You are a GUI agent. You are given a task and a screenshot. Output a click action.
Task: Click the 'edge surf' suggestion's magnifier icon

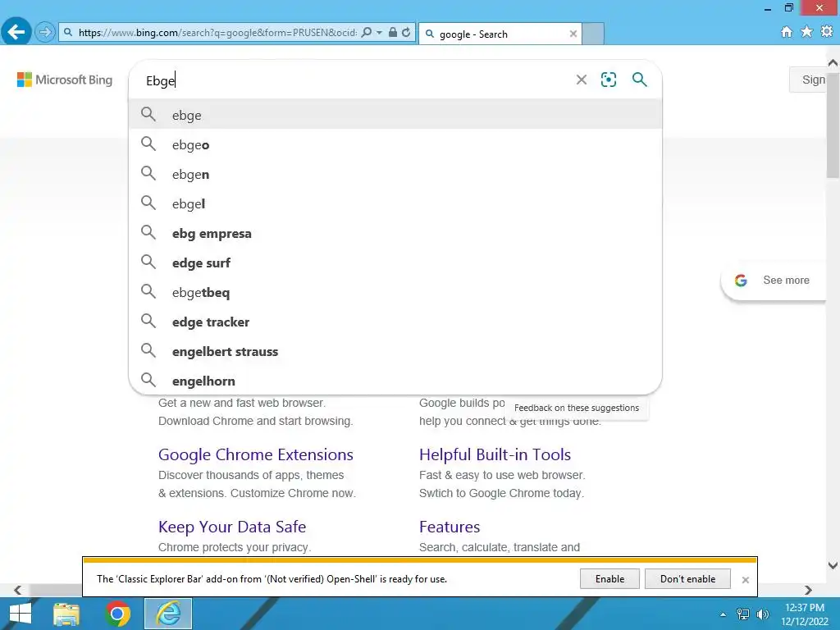coord(148,262)
